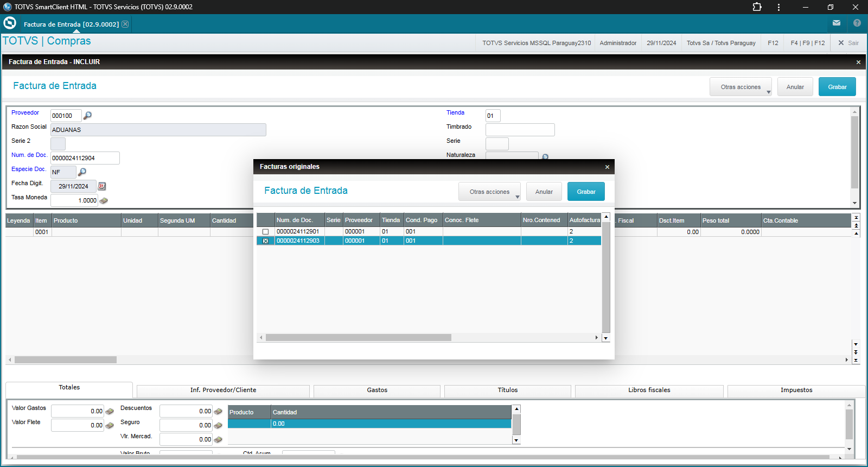Select the 0000024112903 document number cell
Screen dimensions: 868x467
[x=299, y=241]
